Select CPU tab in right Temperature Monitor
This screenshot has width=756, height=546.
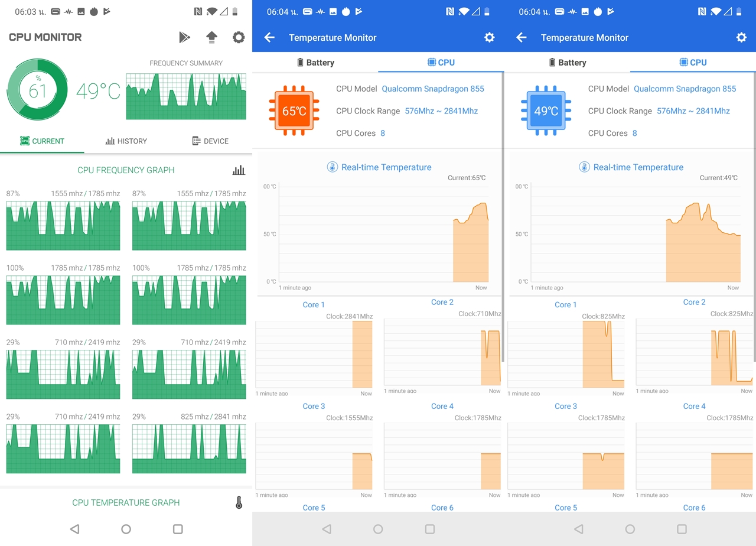(693, 62)
